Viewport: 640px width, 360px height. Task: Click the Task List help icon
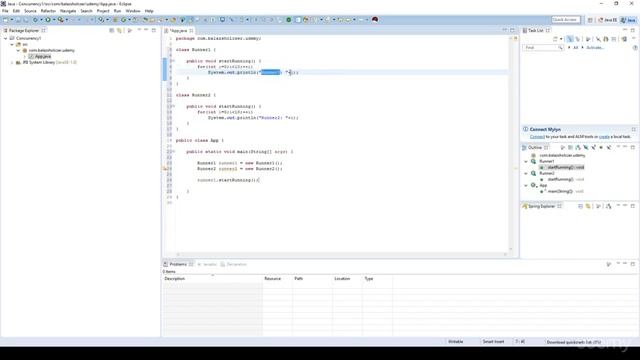tap(635, 48)
